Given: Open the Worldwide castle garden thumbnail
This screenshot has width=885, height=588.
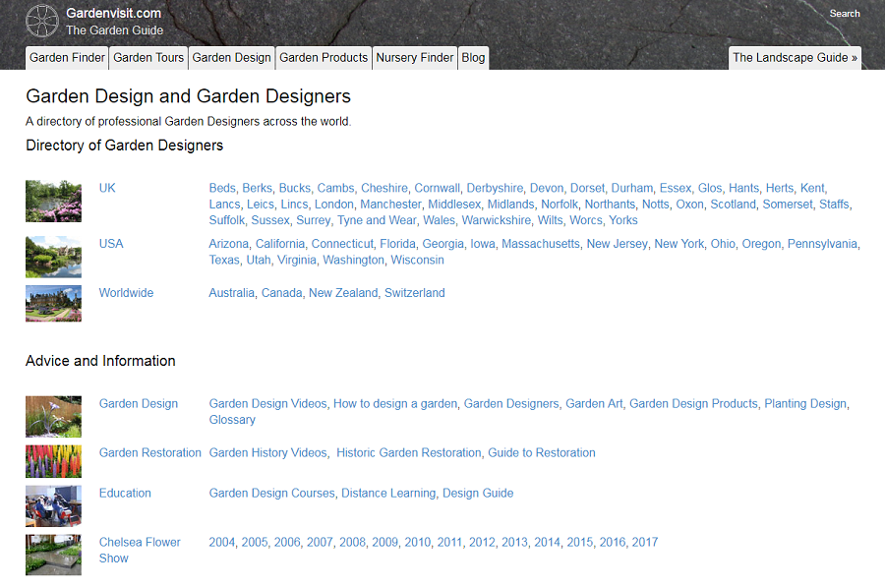Looking at the screenshot, I should [x=53, y=304].
